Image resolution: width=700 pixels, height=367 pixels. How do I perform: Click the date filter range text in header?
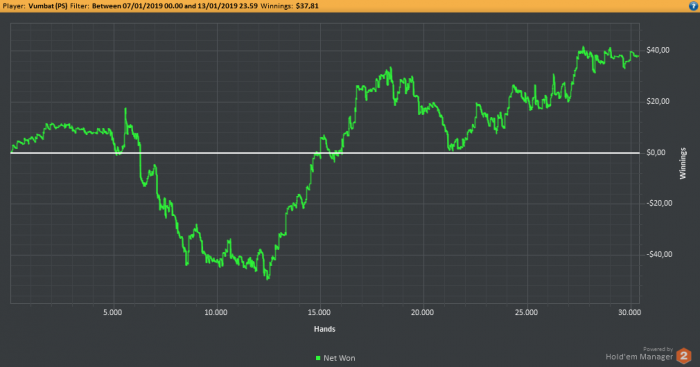pyautogui.click(x=175, y=6)
